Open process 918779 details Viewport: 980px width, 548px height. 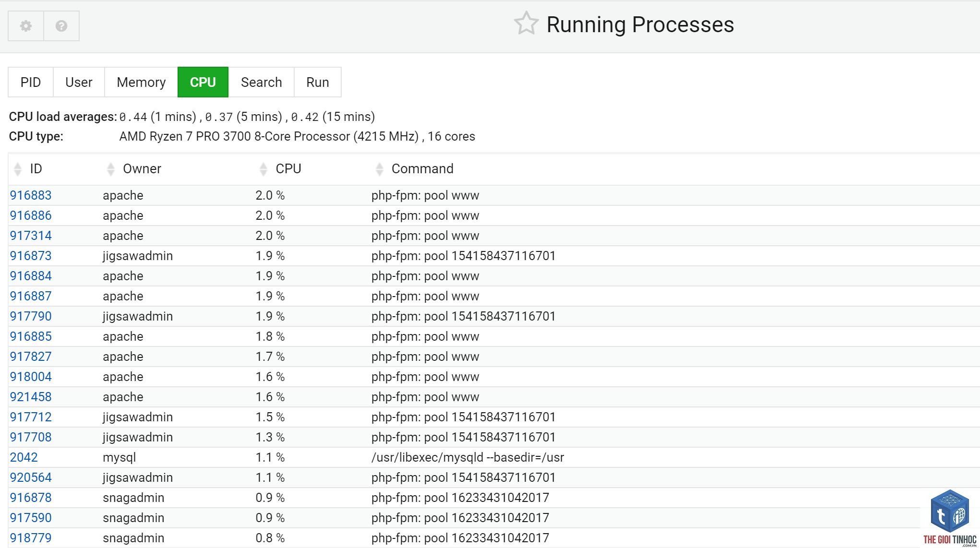[31, 538]
